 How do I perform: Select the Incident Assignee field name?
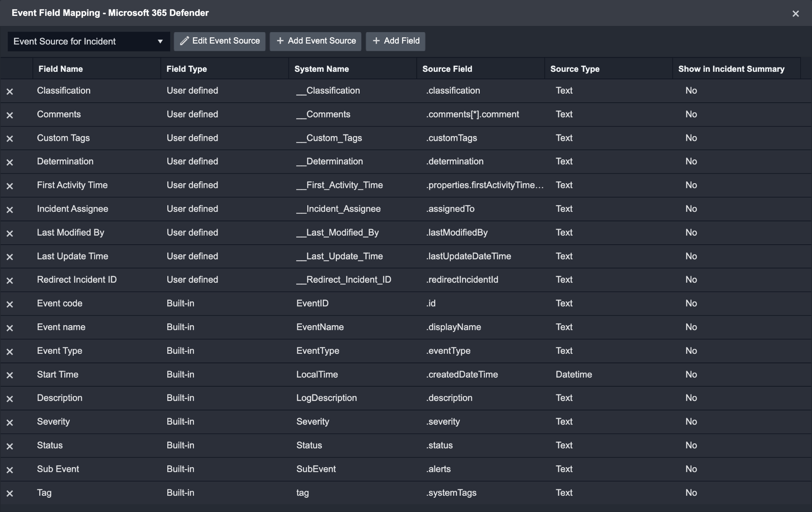coord(73,209)
